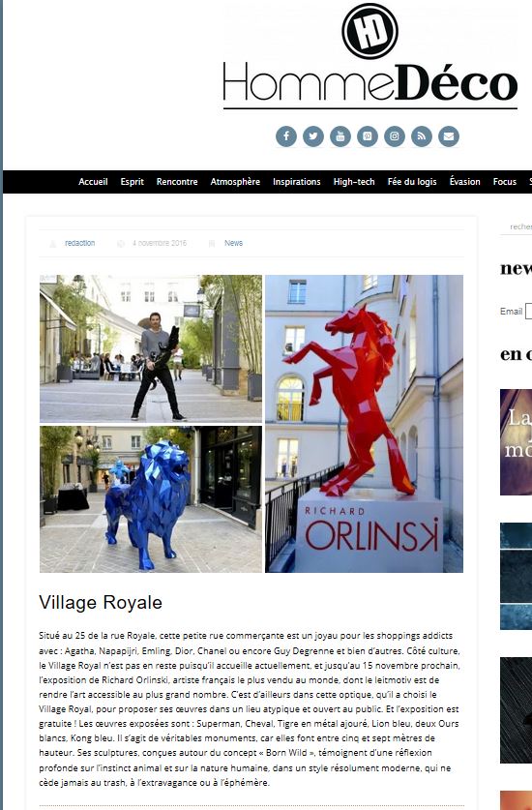Open the RSS feed icon

coord(422,136)
